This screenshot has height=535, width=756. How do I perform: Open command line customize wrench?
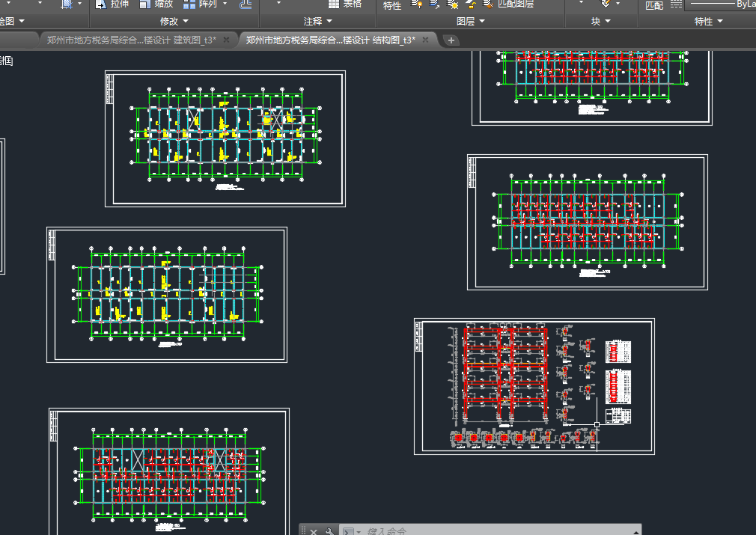pyautogui.click(x=329, y=531)
